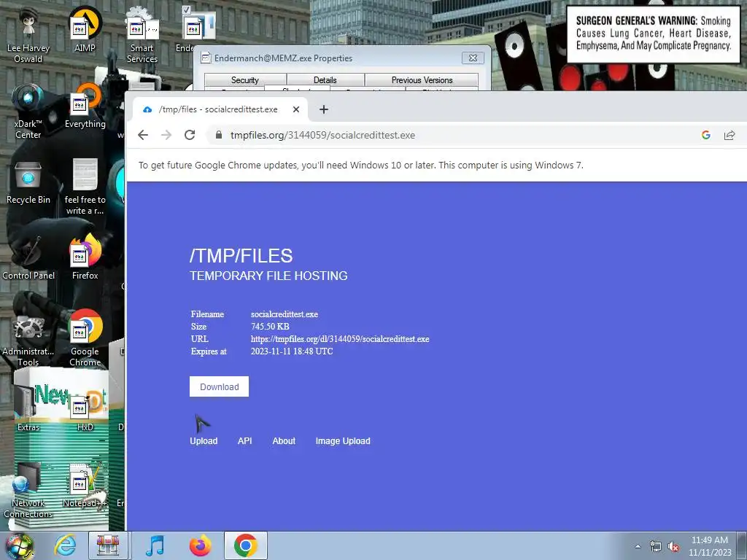
Task: Open the pinned taskbar app beside Internet Explorer
Action: (108, 545)
